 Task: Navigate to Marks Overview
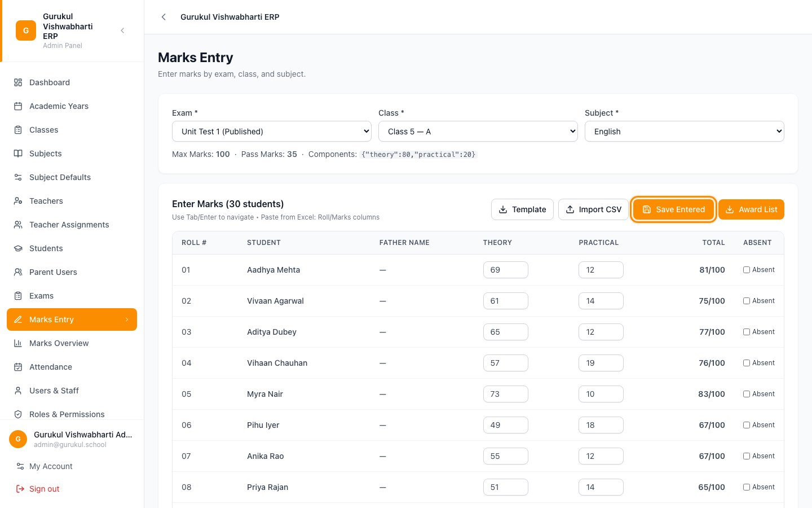point(72,343)
